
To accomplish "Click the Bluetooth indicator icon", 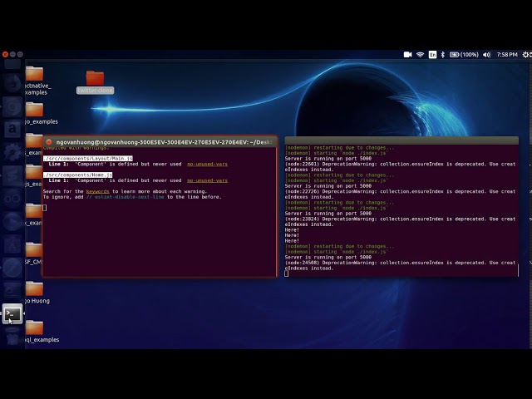I will coord(443,55).
